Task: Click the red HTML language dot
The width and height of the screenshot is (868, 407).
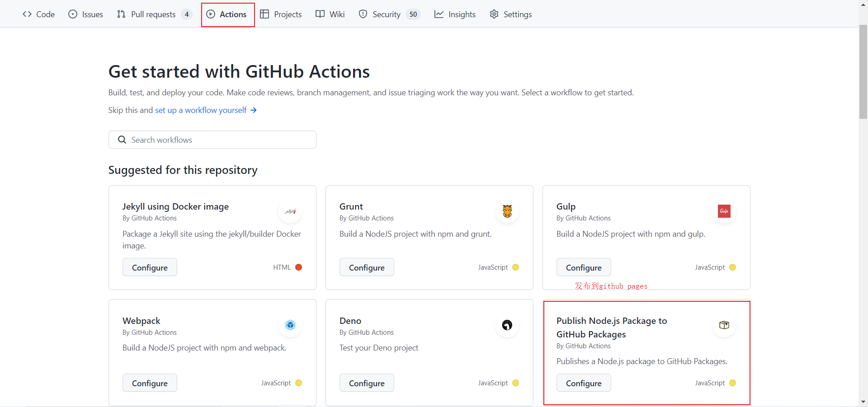Action: click(x=299, y=267)
